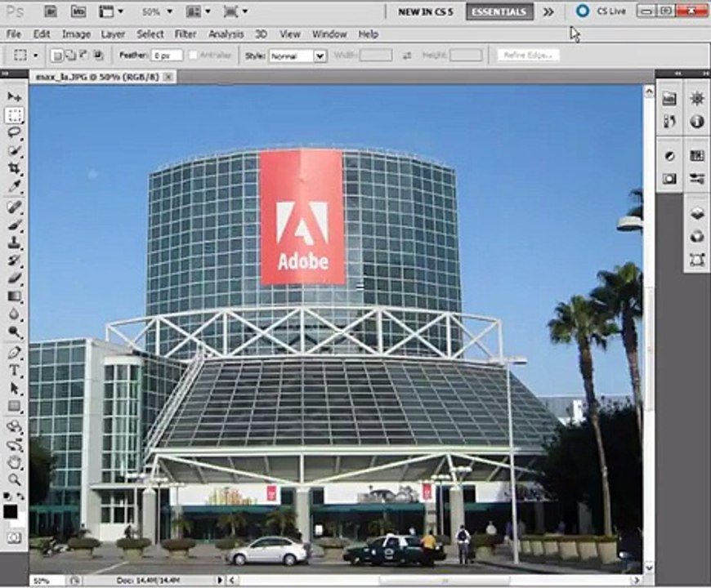
Task: Open the Info panel icon
Action: point(697,122)
